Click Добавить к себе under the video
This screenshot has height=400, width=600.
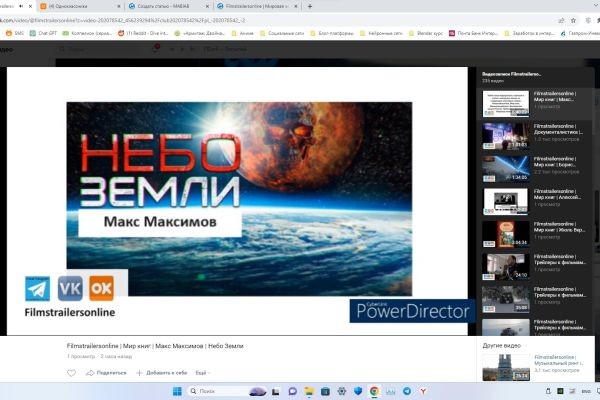coord(162,373)
